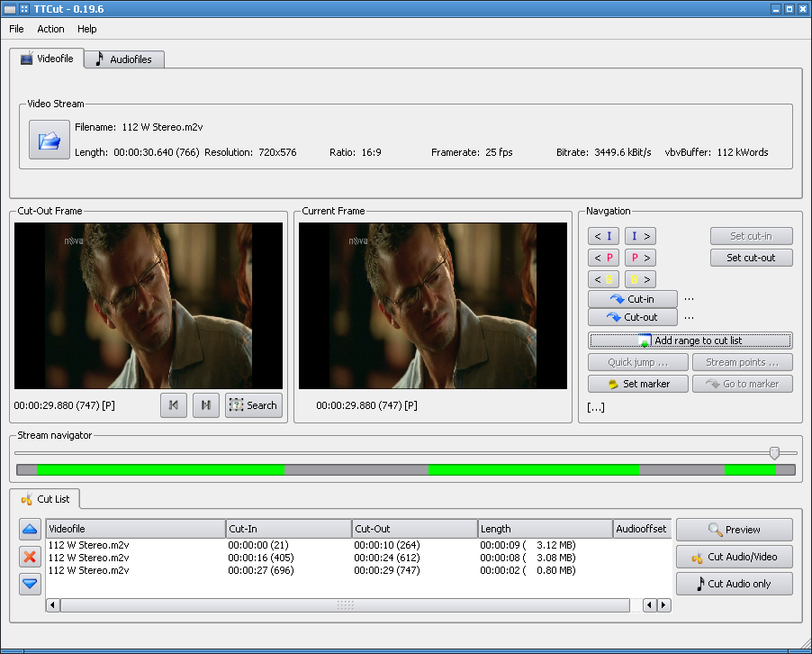Click the cut list horizontal scrollbar track
This screenshot has height=654, width=812.
point(345,605)
